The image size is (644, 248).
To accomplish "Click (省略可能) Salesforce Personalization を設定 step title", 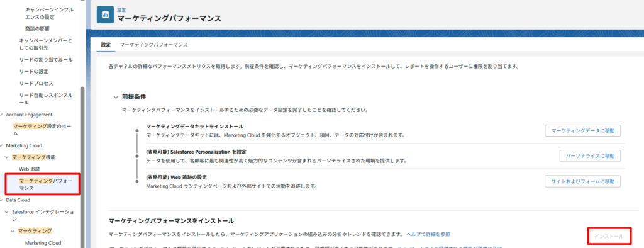I will tap(196, 152).
